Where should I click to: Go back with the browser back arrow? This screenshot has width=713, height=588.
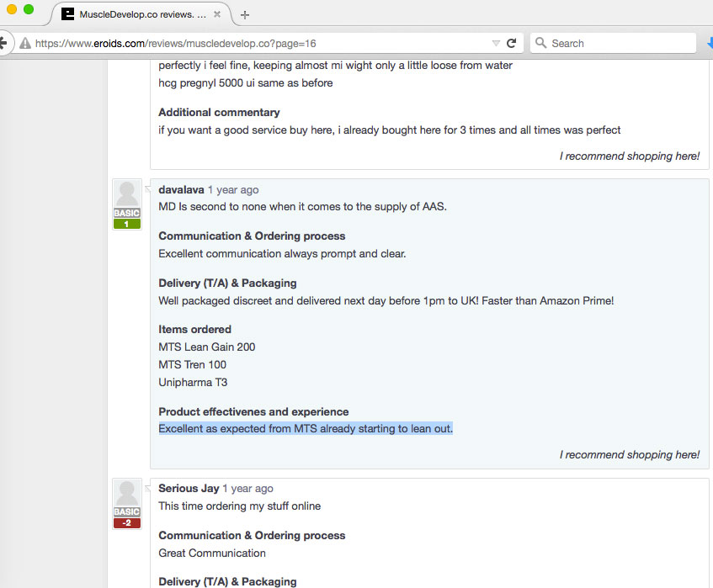tap(3, 43)
